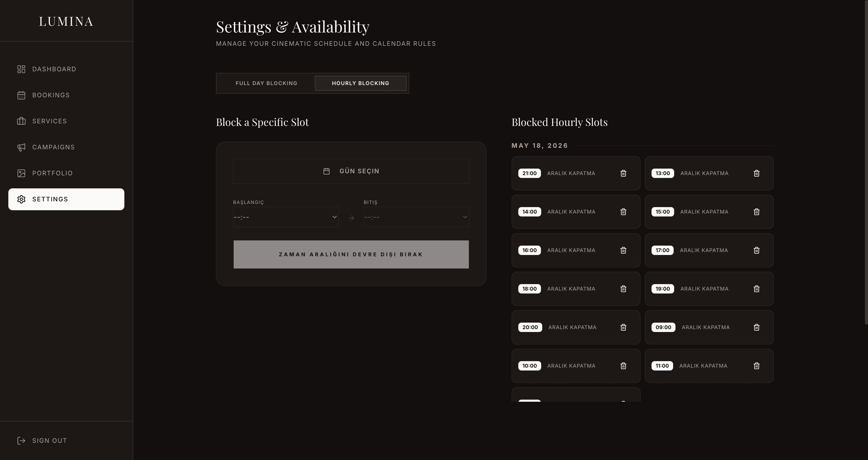Click the Campaigns megaphone icon
This screenshot has height=460, width=868.
point(21,147)
